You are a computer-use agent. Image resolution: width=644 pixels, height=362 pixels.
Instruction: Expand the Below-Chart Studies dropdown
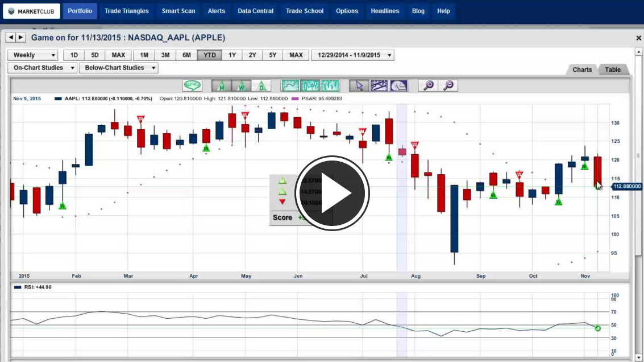[x=118, y=68]
